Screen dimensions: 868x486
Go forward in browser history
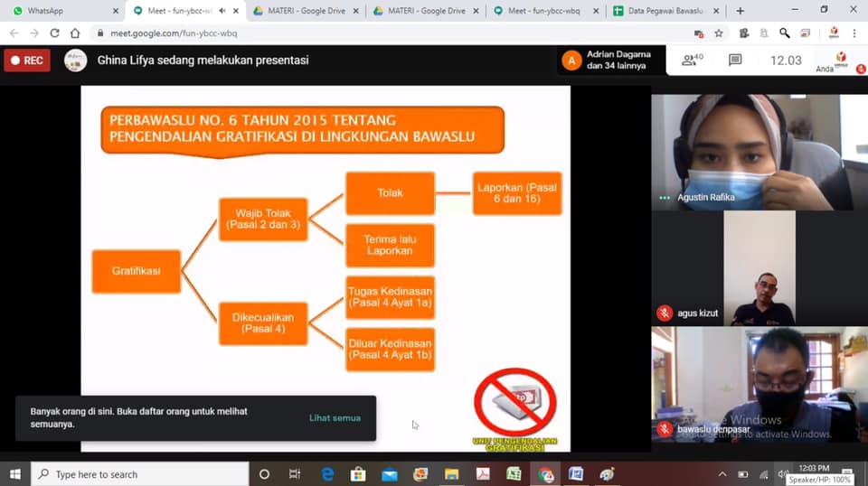click(x=34, y=33)
